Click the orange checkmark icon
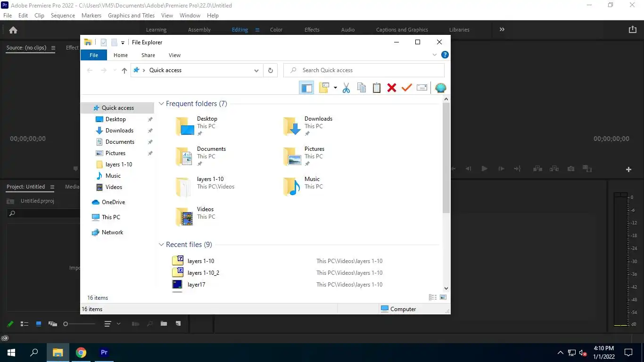 click(406, 88)
